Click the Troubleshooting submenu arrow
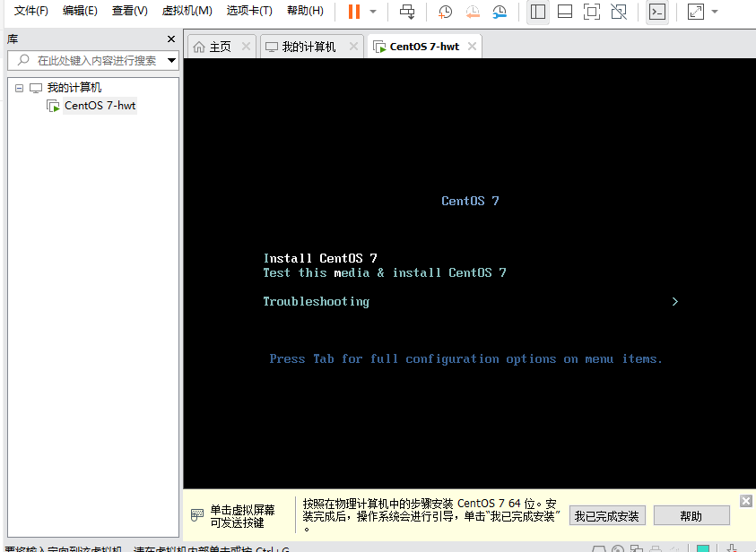The height and width of the screenshot is (552, 756). pyautogui.click(x=675, y=301)
